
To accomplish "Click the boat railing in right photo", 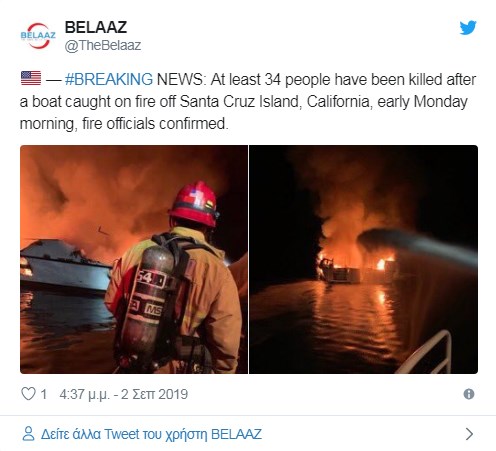I will [427, 353].
